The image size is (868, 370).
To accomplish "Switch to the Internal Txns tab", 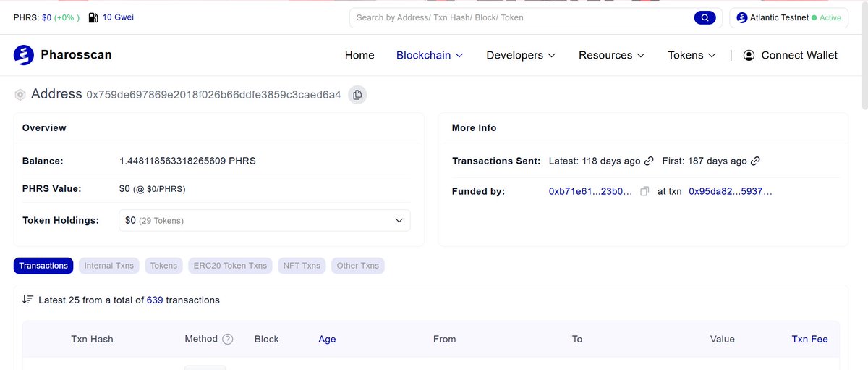I will (x=109, y=266).
